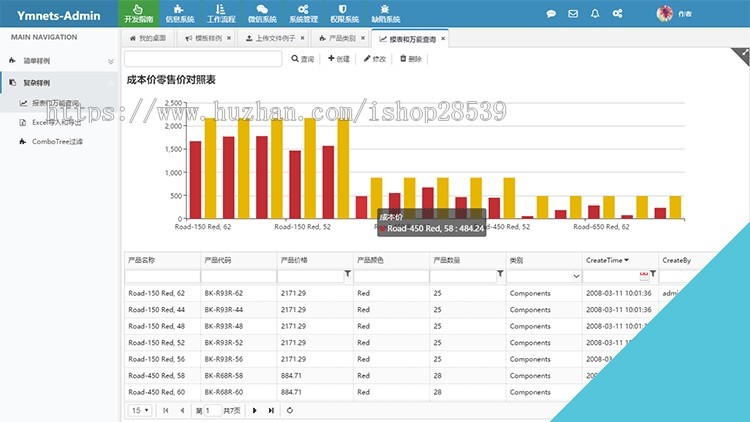Select the cell BK-R93R-56

[x=238, y=359]
